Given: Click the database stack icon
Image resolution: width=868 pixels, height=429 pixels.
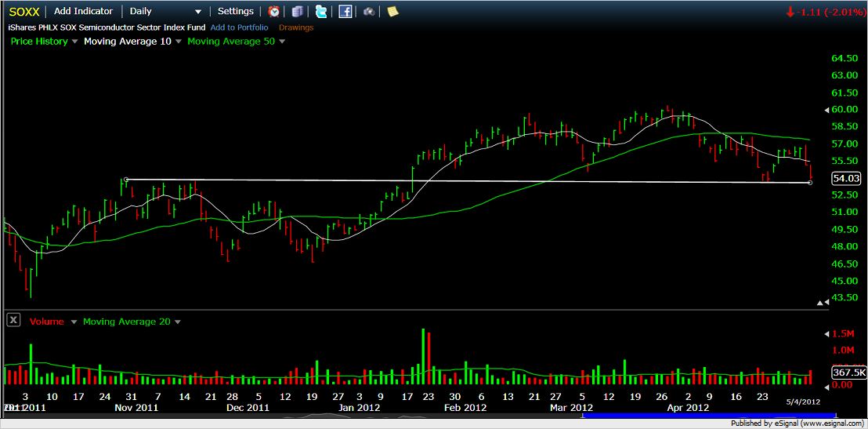Looking at the screenshot, I should pyautogui.click(x=298, y=11).
